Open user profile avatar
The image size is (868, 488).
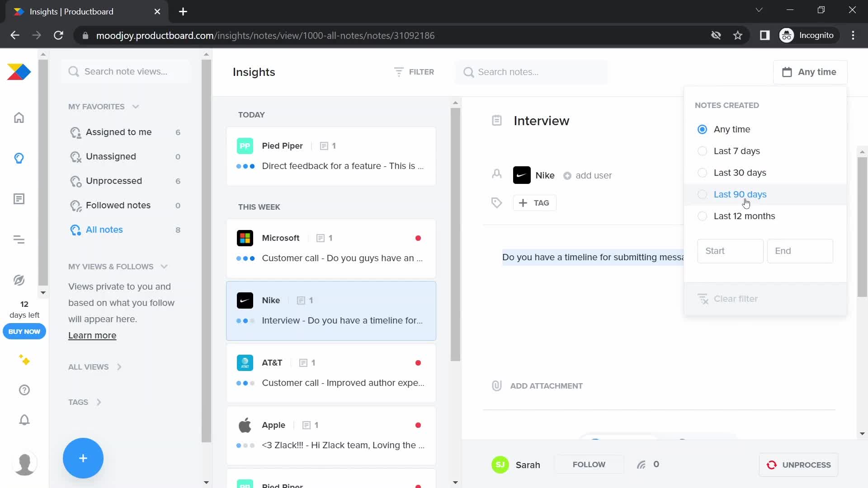coord(24,464)
